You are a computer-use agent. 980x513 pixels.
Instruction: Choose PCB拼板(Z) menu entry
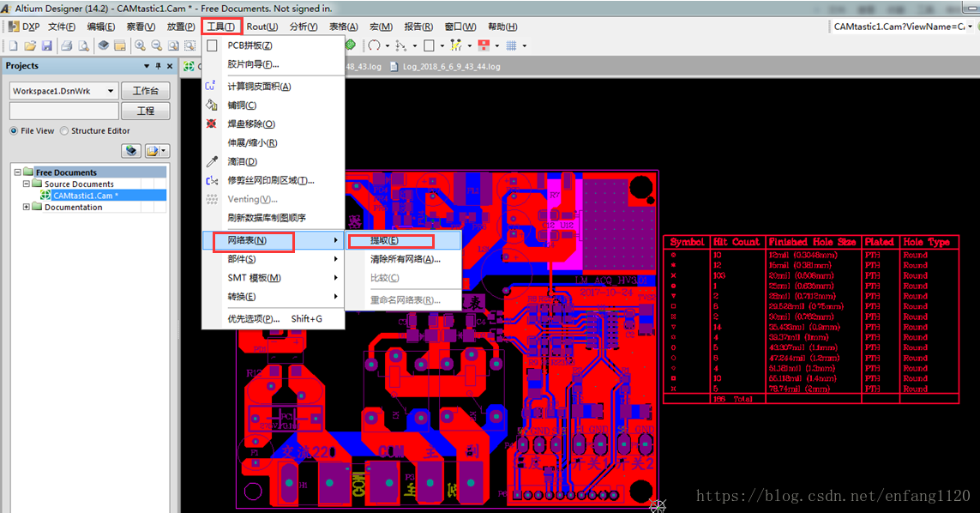[274, 45]
